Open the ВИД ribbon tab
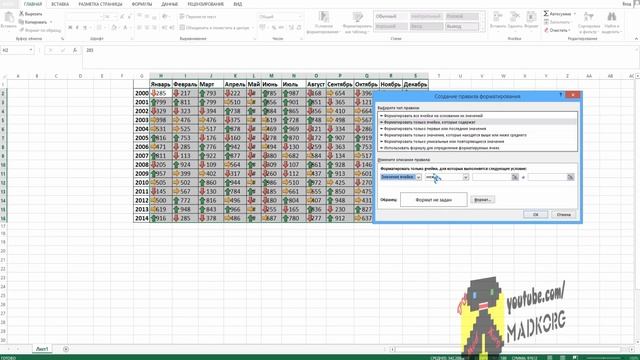Screen dimensions: 640x360 click(x=238, y=4)
